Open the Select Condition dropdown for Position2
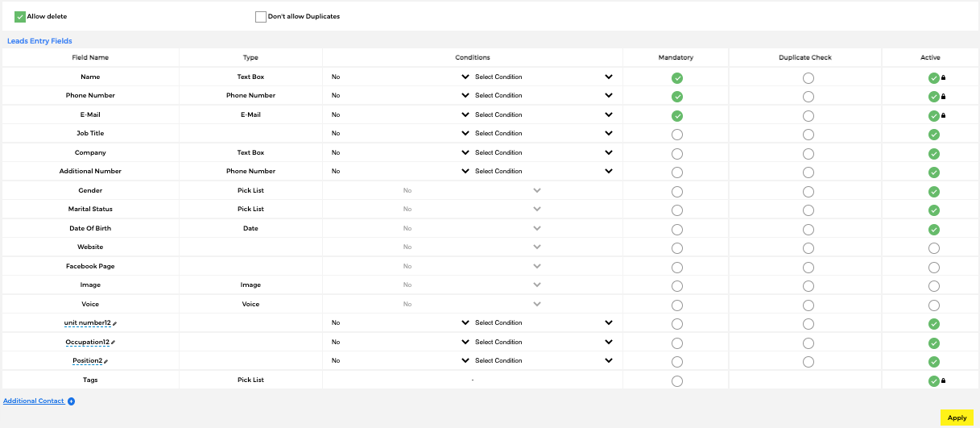980x428 pixels. (544, 361)
